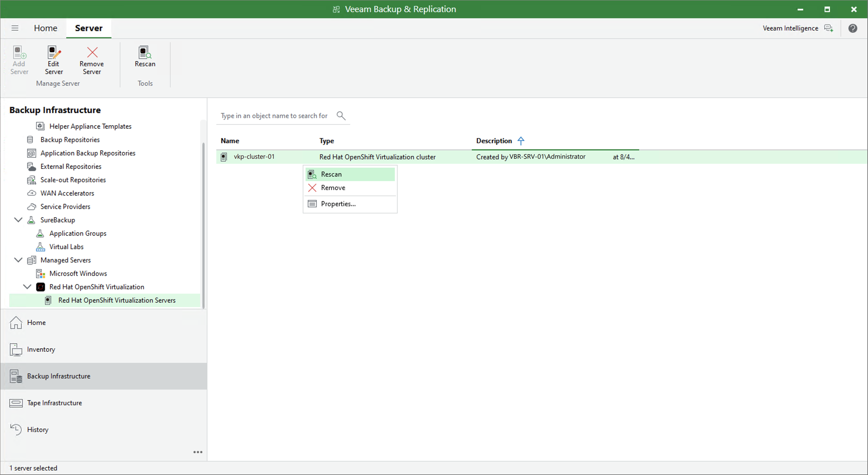Select Application Backup Repositories icon
Screen dimensions: 868x475
point(31,153)
